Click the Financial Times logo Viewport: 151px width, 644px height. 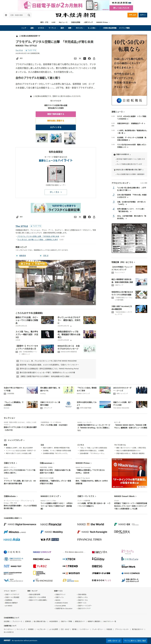click(x=89, y=539)
